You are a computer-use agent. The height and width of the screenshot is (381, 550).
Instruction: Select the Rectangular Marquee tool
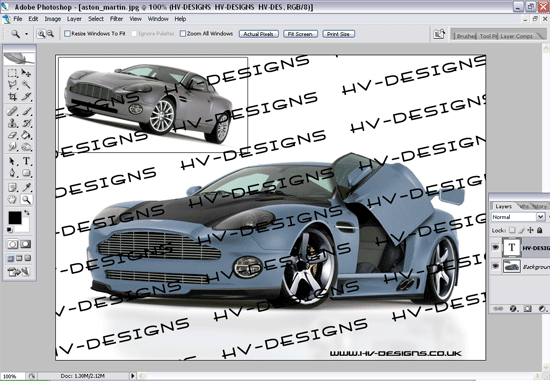12,73
